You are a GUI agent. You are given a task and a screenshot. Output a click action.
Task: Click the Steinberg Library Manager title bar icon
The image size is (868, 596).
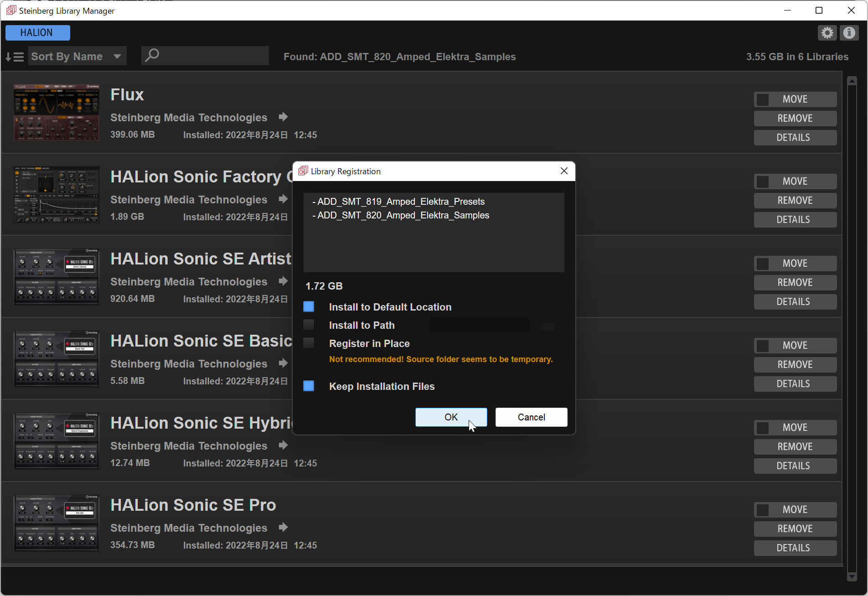point(11,10)
